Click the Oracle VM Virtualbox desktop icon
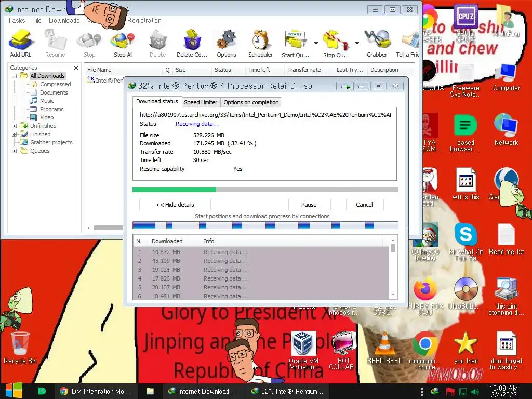The image size is (532, 399). coord(303,351)
